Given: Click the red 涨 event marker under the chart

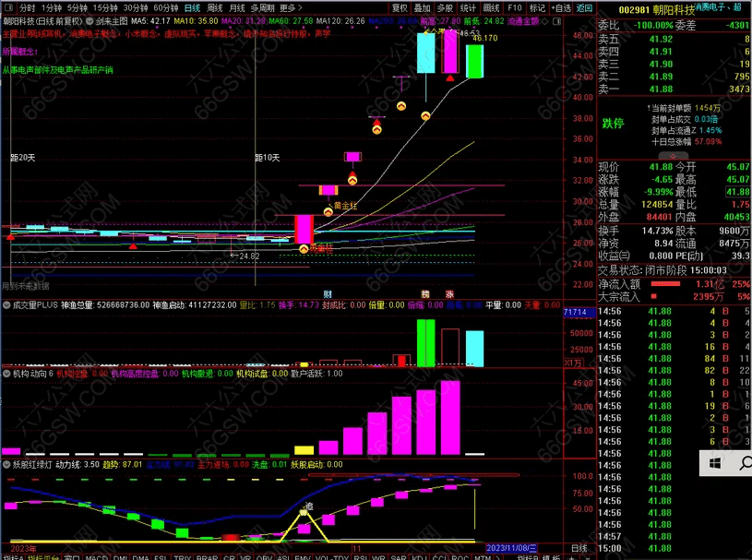Looking at the screenshot, I should click(x=449, y=294).
